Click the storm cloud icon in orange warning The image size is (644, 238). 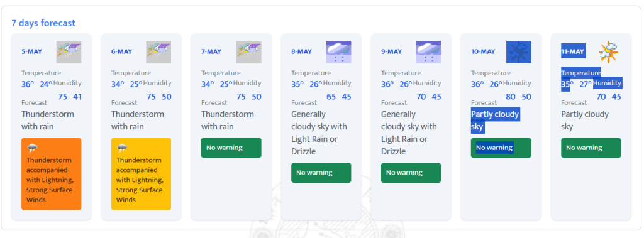pos(32,148)
